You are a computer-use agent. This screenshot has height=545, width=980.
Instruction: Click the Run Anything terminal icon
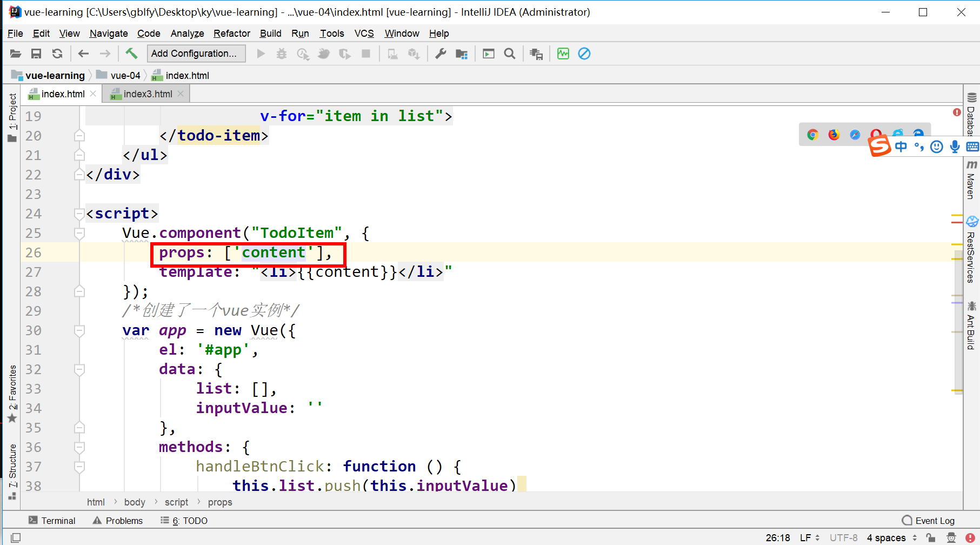489,54
